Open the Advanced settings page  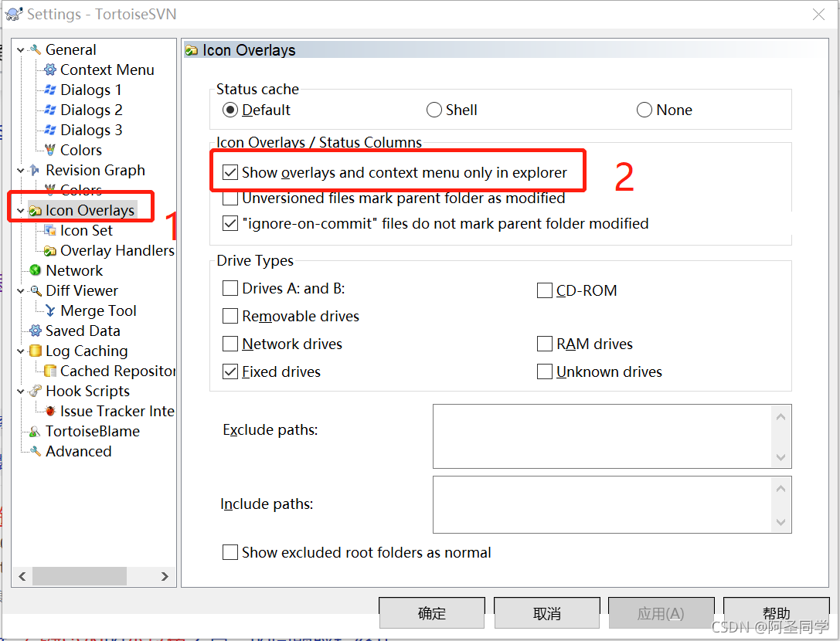point(79,452)
